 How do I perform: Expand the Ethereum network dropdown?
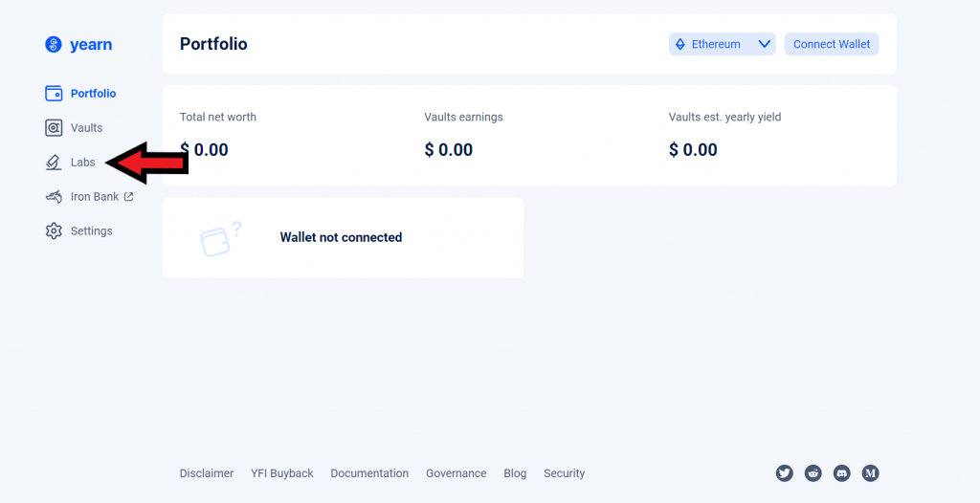pyautogui.click(x=716, y=44)
